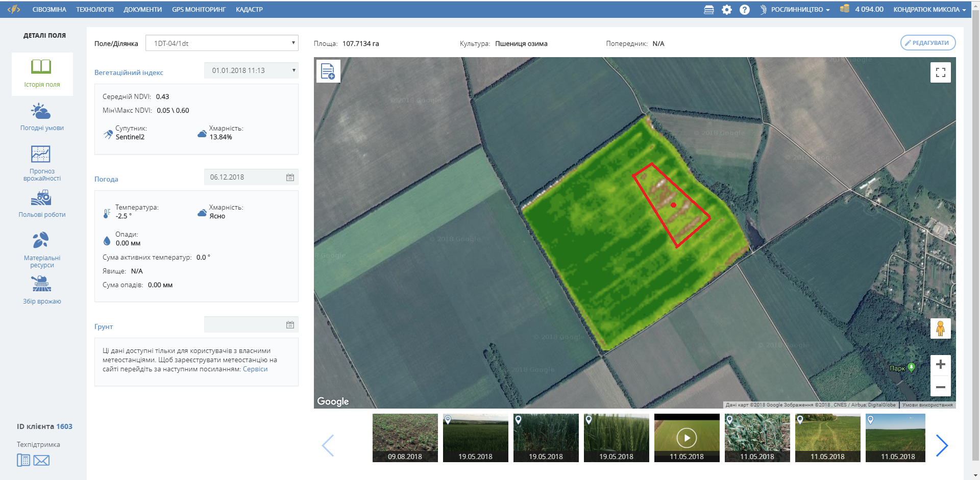Image resolution: width=980 pixels, height=480 pixels.
Task: Zoom in on the map
Action: (940, 365)
